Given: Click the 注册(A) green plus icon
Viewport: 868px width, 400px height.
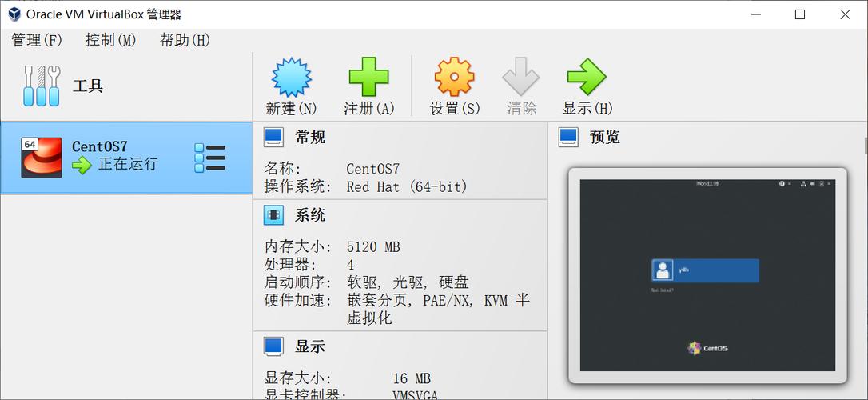Looking at the screenshot, I should tap(368, 78).
